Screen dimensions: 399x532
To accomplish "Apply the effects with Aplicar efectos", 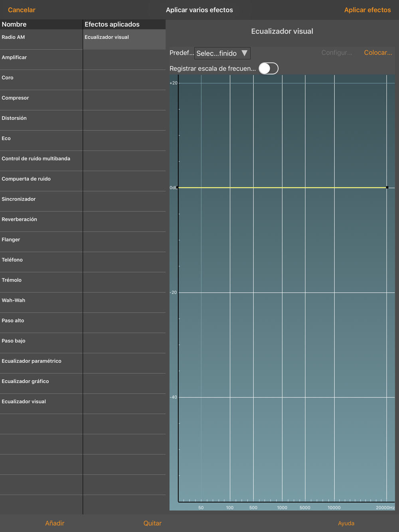I will (367, 10).
